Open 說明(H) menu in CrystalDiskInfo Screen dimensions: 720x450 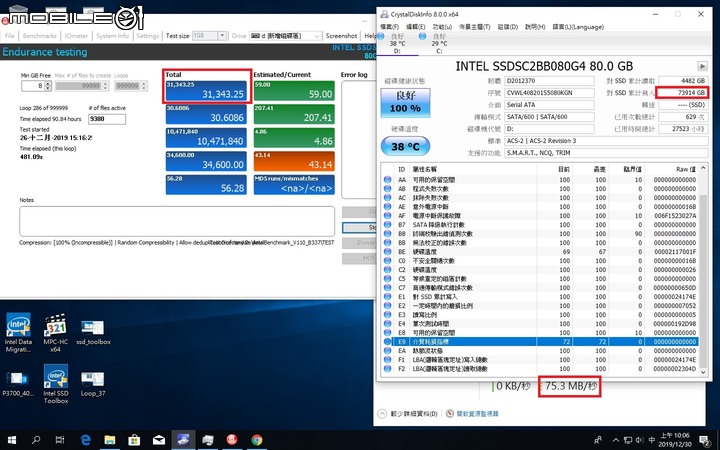coord(535,27)
